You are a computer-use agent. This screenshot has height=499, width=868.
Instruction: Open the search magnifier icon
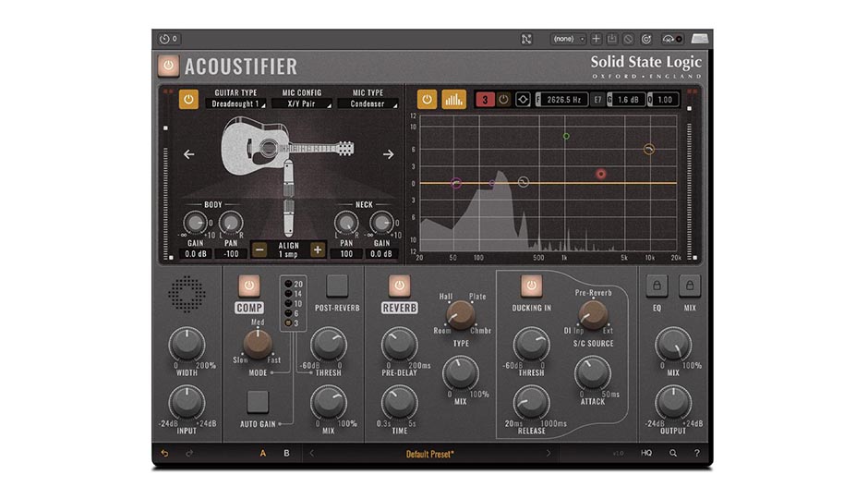(673, 454)
